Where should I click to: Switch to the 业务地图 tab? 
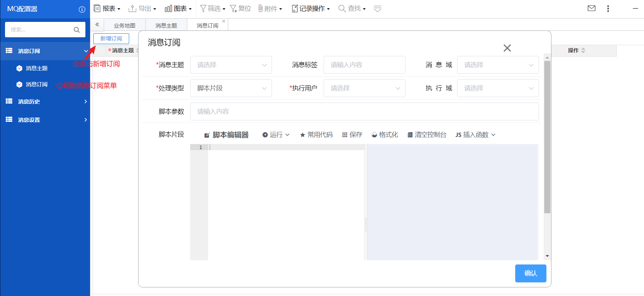[x=124, y=25]
